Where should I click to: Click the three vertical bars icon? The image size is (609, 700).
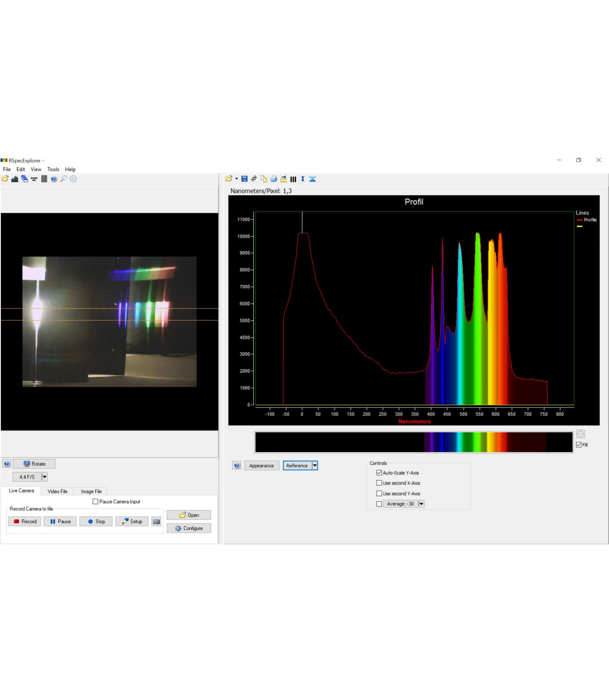(293, 179)
